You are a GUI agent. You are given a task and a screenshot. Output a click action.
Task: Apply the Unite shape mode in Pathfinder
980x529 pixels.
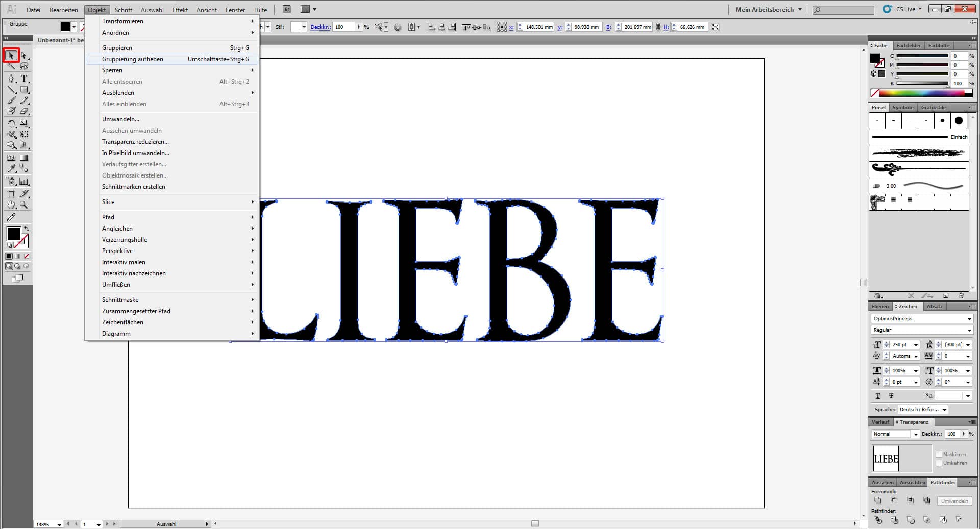pos(878,501)
